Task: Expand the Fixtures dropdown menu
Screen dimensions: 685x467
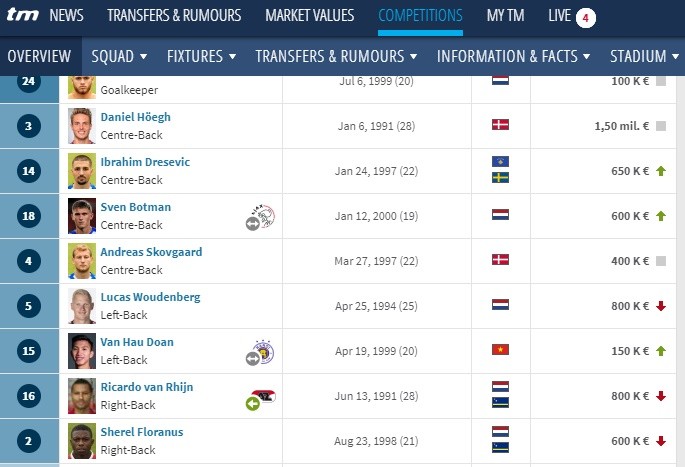Action: [201, 56]
